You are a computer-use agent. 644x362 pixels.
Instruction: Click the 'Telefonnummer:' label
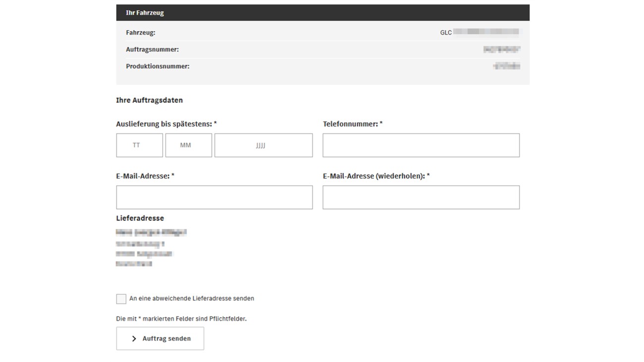(x=353, y=124)
